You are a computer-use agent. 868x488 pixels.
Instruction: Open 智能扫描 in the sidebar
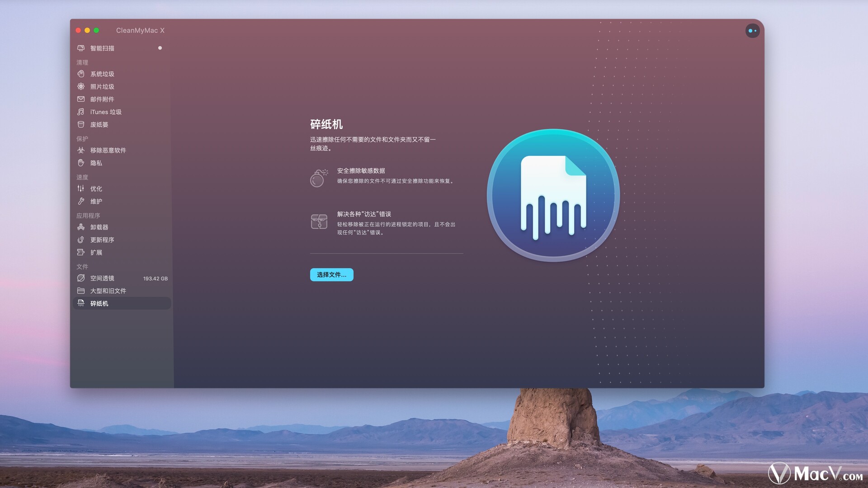(122, 48)
